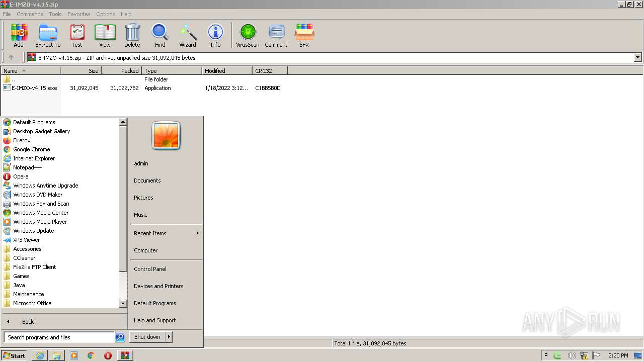Image resolution: width=644 pixels, height=362 pixels.
Task: Launch the Wizard wand tool
Action: point(188,35)
